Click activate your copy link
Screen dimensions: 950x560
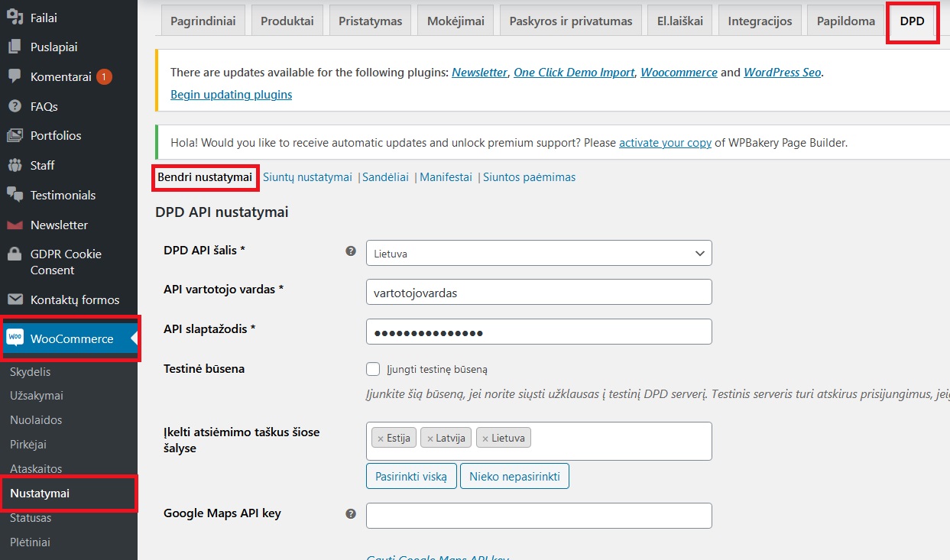[665, 143]
